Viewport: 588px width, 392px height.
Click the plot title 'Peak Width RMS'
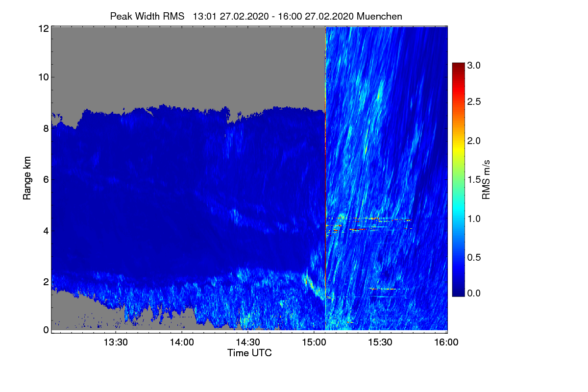pyautogui.click(x=147, y=16)
